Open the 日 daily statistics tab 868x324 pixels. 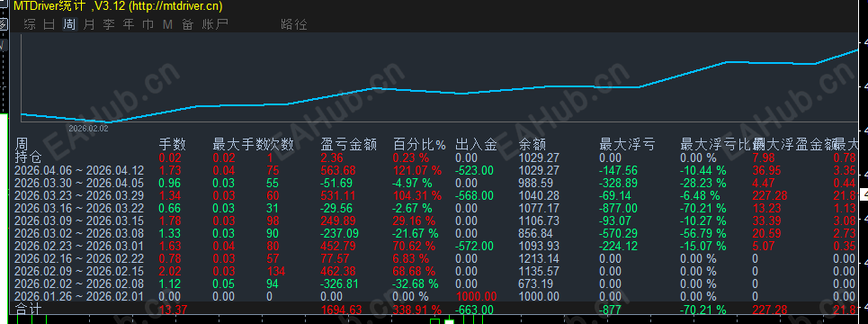(x=49, y=24)
